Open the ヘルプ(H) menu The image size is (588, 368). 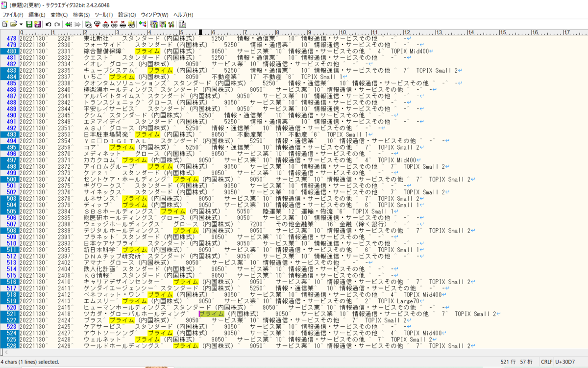click(183, 15)
